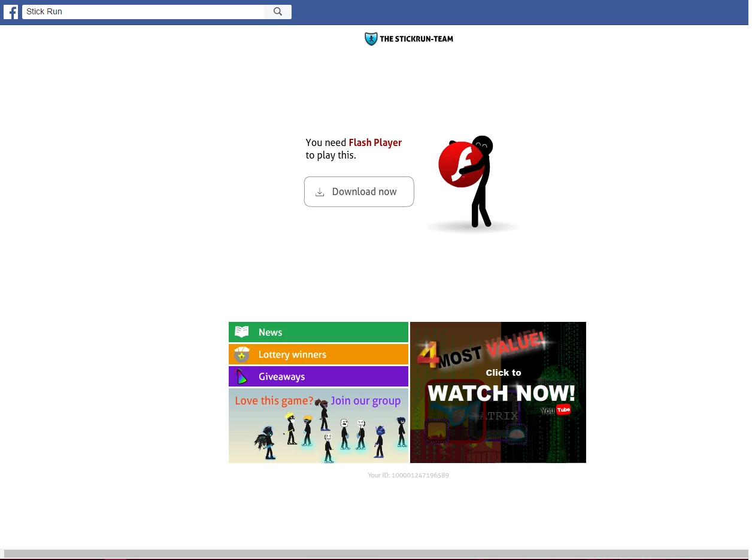The image size is (752, 560).
Task: Click the search magnifier button
Action: pos(278,11)
